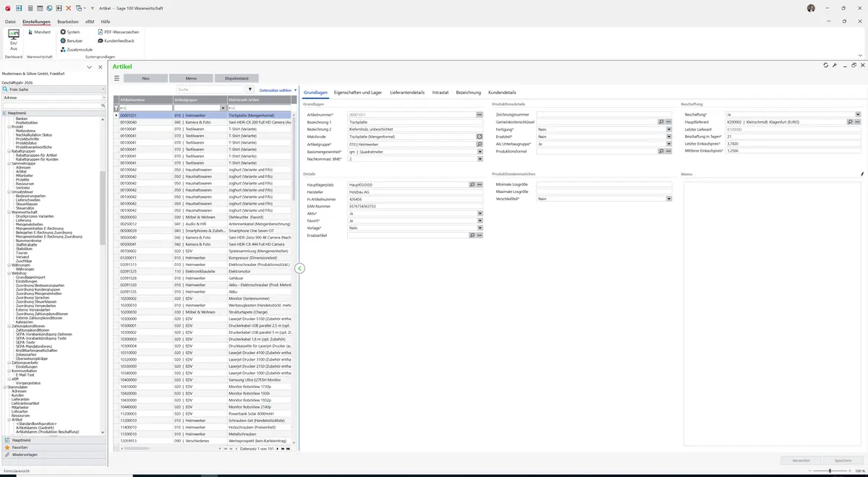The height and width of the screenshot is (477, 868).
Task: Open the Datei menu
Action: [x=10, y=22]
